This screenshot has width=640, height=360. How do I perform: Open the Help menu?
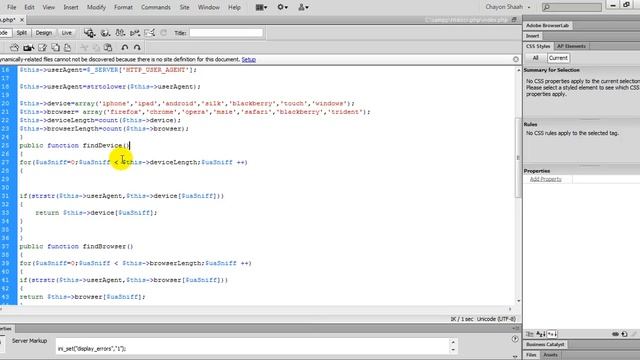234,7
